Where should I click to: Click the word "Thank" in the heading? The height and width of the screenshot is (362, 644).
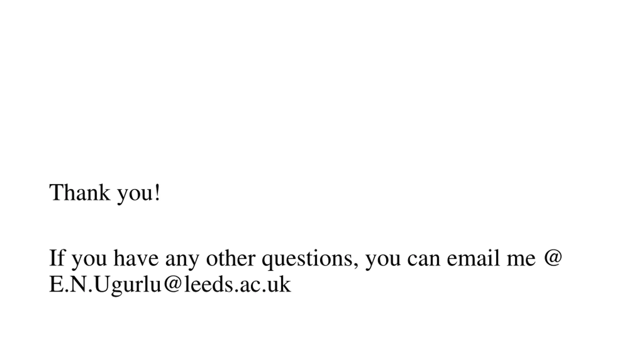coord(80,193)
